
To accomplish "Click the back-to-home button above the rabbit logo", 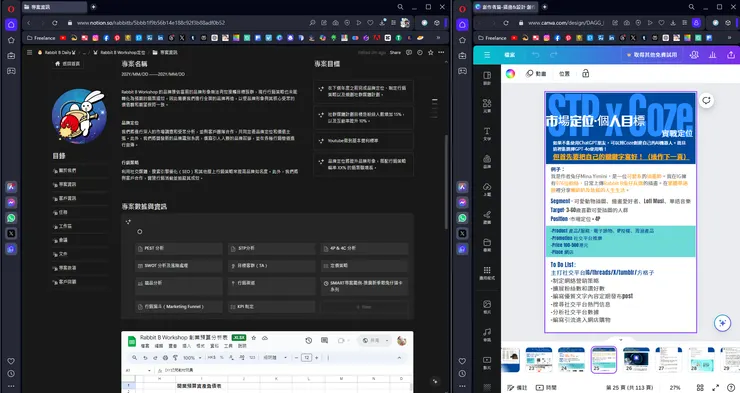I will pyautogui.click(x=68, y=64).
